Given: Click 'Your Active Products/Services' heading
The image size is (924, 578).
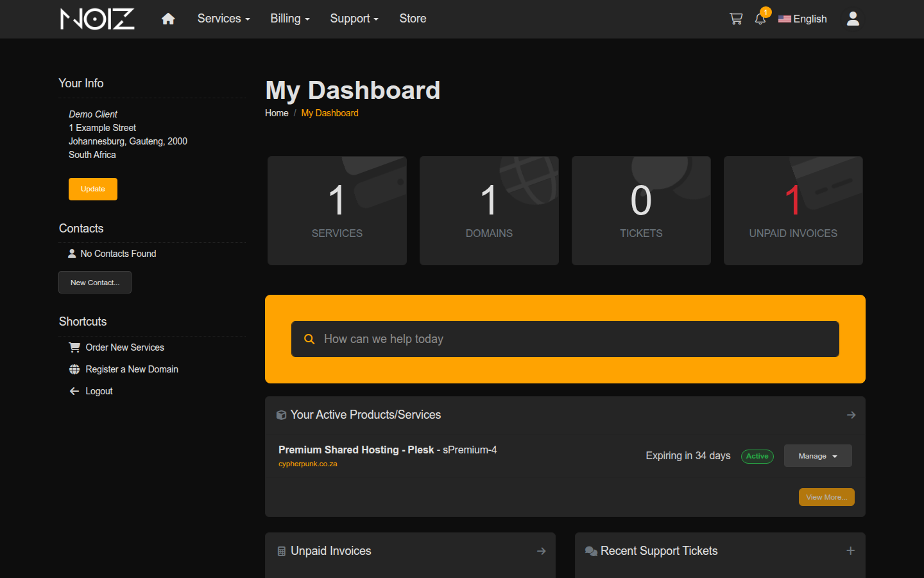Looking at the screenshot, I should coord(366,415).
